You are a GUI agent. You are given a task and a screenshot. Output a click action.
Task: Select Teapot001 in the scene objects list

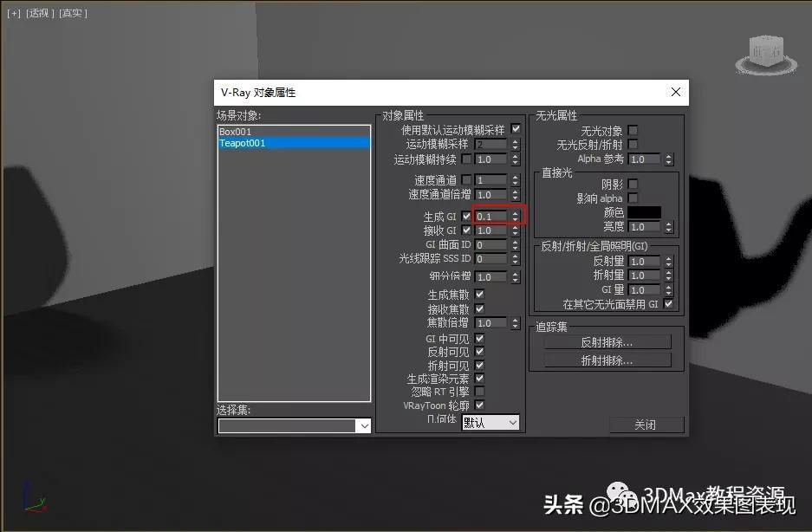[x=294, y=143]
